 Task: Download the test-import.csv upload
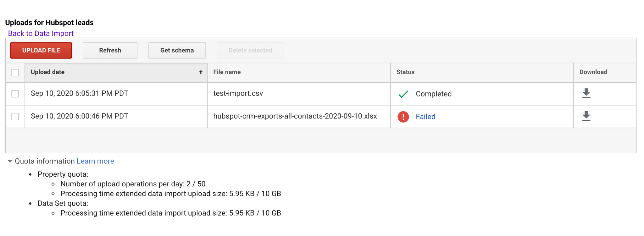coord(586,94)
